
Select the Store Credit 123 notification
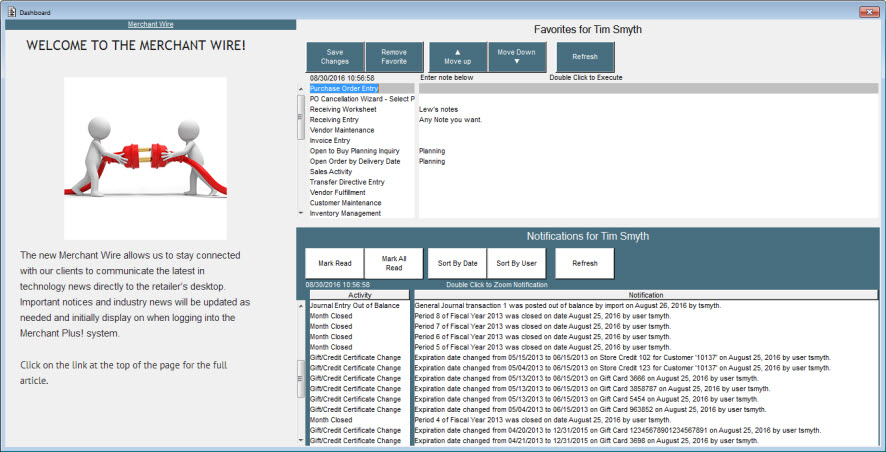point(623,368)
